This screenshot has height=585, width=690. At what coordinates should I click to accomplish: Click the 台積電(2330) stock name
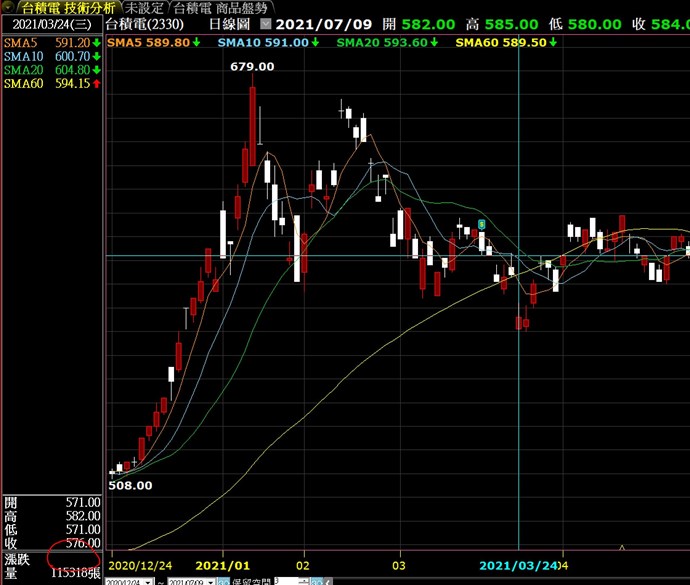point(141,23)
